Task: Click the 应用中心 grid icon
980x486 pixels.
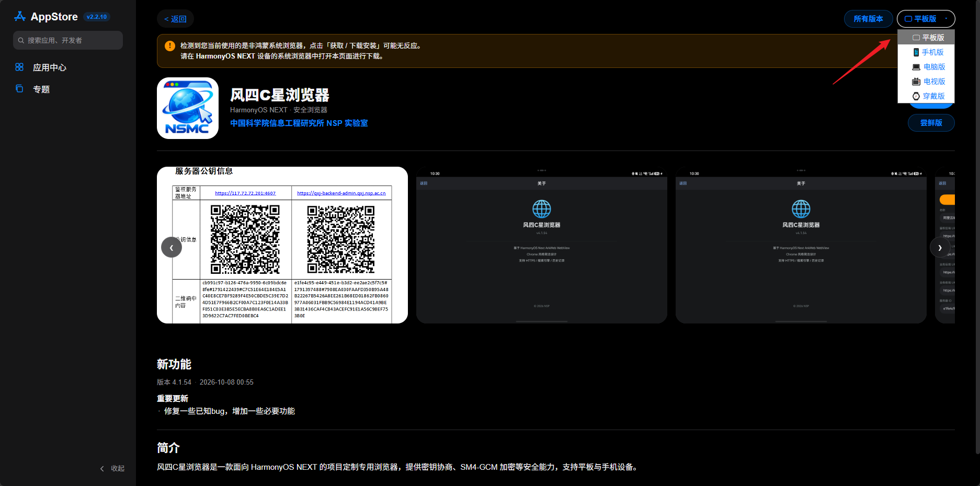Action: pyautogui.click(x=19, y=67)
